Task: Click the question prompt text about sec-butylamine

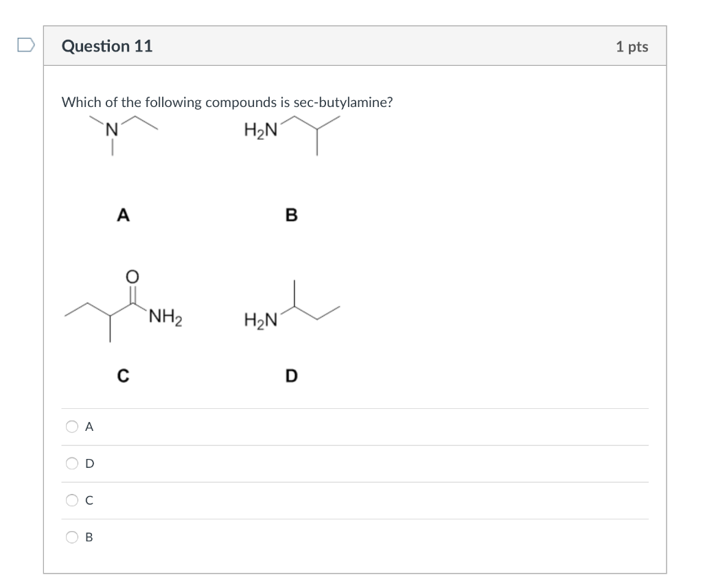Action: coord(227,102)
